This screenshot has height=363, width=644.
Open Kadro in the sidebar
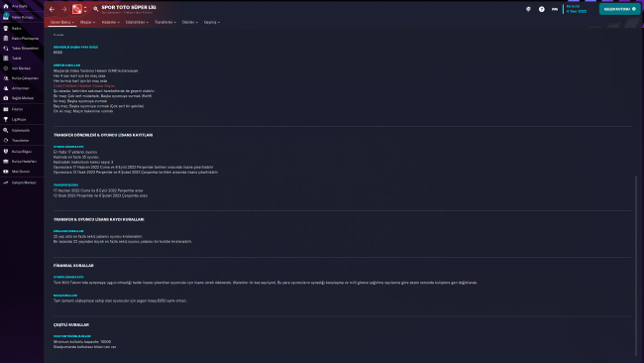pos(17,29)
